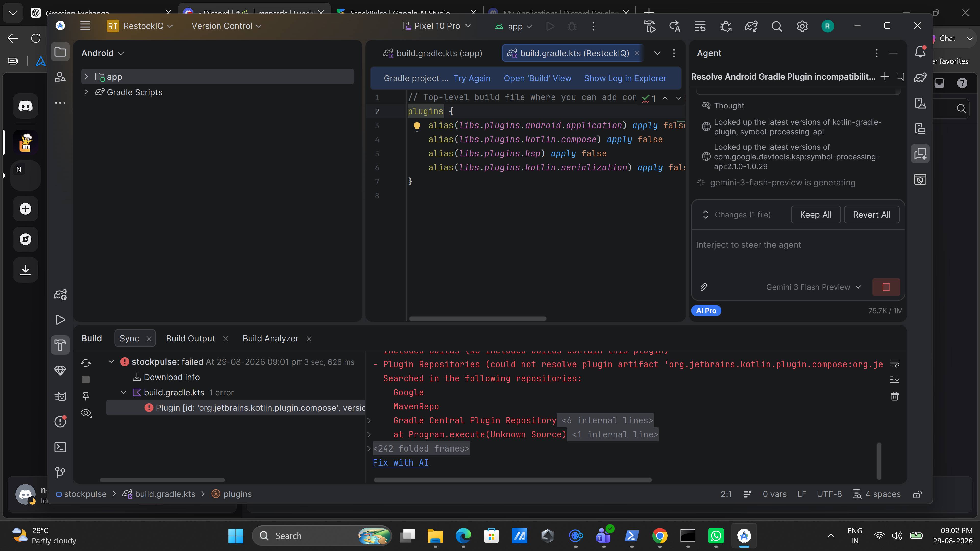
Task: Click the Sync Project with Gradle Files elephant icon
Action: [x=751, y=26]
